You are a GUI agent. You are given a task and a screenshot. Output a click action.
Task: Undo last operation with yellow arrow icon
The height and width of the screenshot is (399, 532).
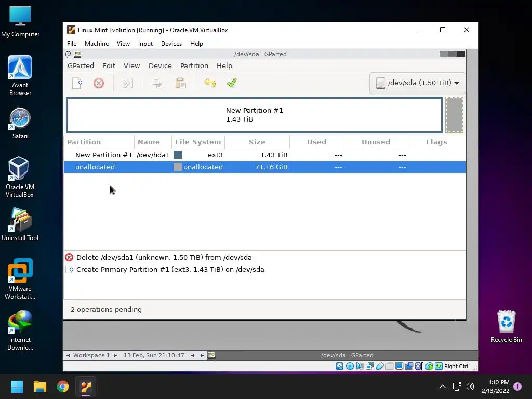(x=210, y=83)
